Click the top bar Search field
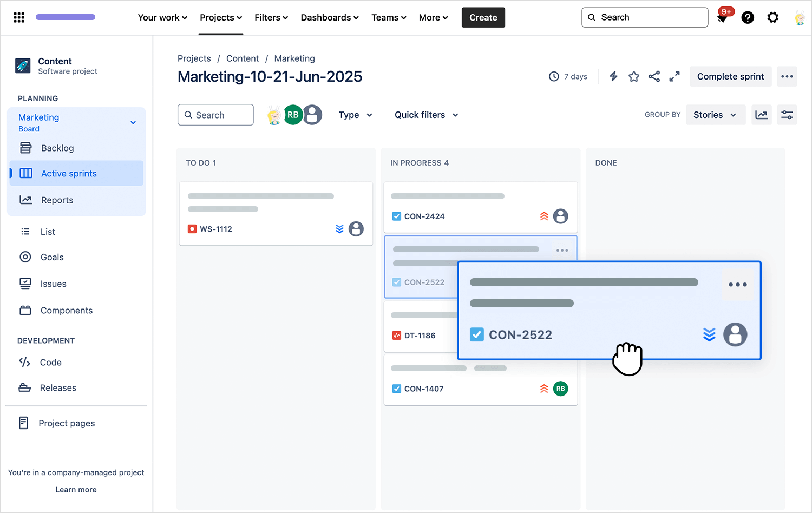This screenshot has width=812, height=513. 645,17
